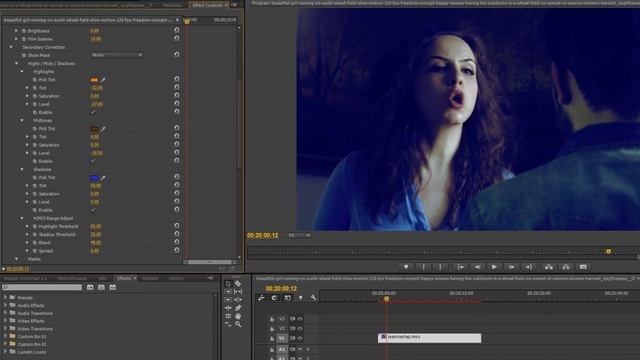Image resolution: width=640 pixels, height=360 pixels.
Task: Toggle Brightness animation stopwatch
Action: point(24,31)
